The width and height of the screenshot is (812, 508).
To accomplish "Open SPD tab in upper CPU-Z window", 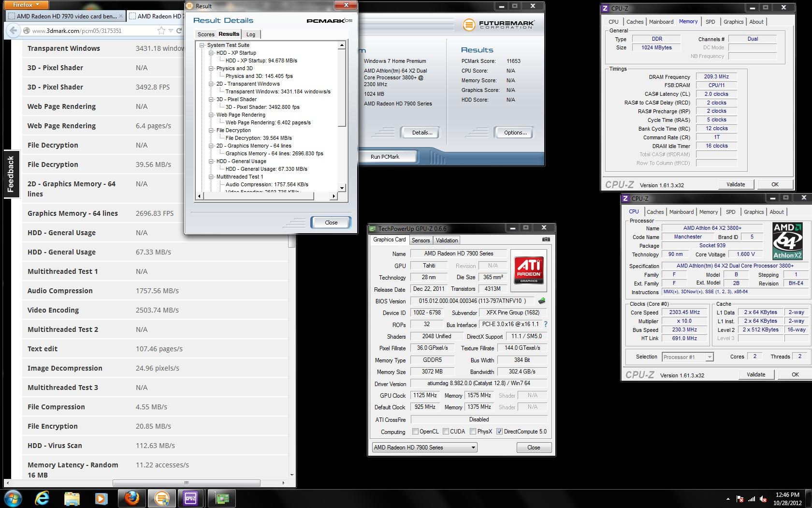I will point(710,22).
